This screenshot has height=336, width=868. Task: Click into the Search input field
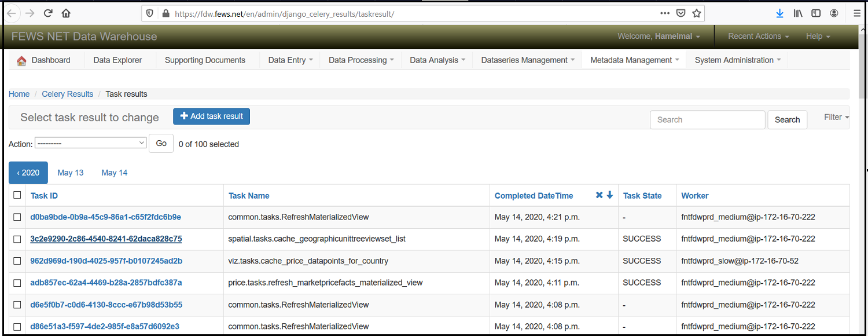[x=707, y=120]
